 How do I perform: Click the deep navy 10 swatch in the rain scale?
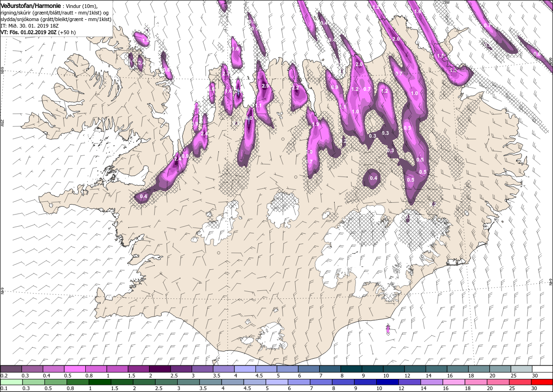(387, 382)
